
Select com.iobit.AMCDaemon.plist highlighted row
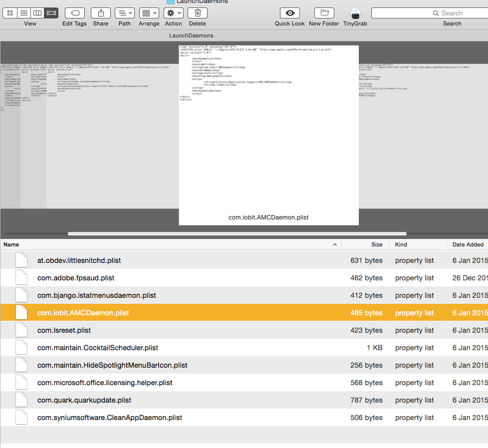pos(244,313)
